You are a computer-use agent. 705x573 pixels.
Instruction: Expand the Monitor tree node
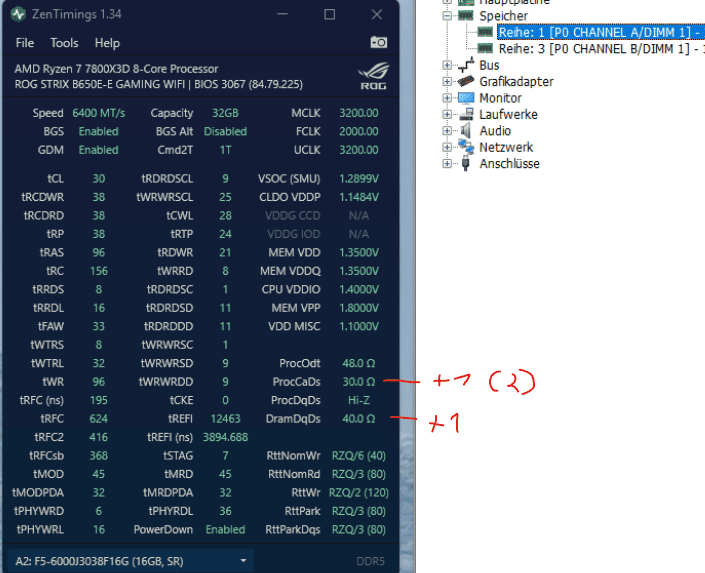(x=447, y=98)
